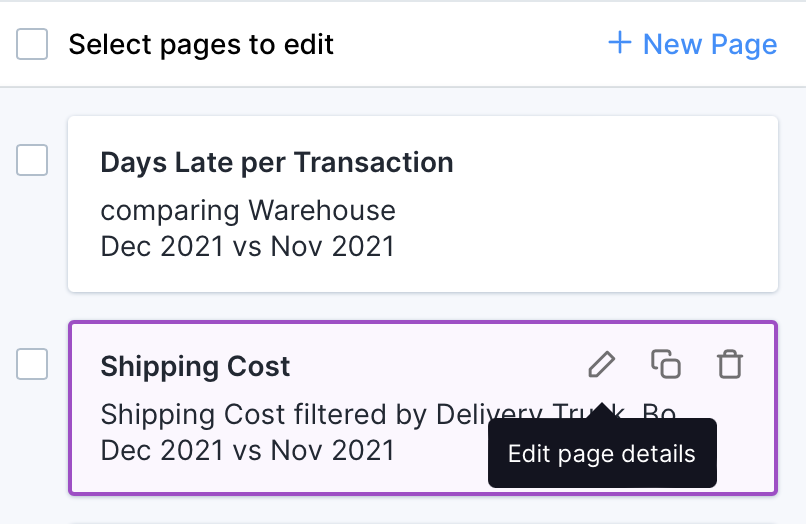Click the 'comparing Warehouse' subtitle text
806x524 pixels.
point(248,211)
